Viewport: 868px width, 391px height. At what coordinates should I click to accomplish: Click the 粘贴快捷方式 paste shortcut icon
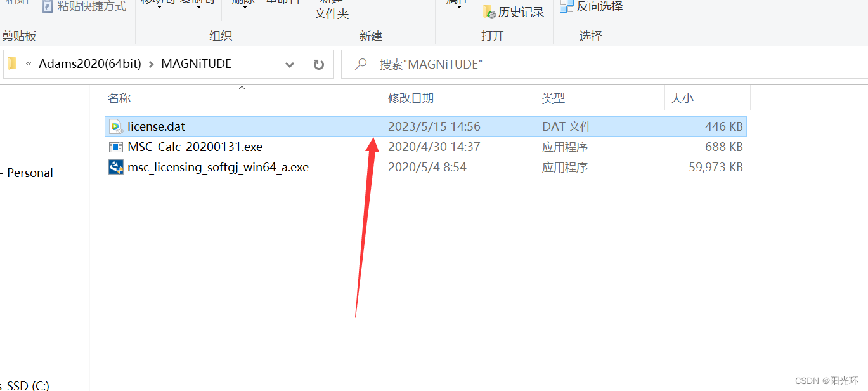(x=48, y=6)
